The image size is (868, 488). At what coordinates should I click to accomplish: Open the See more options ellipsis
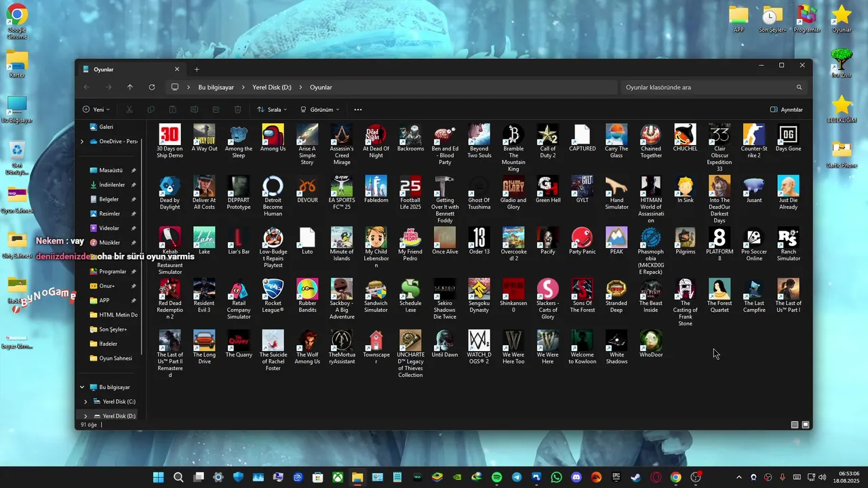(358, 110)
